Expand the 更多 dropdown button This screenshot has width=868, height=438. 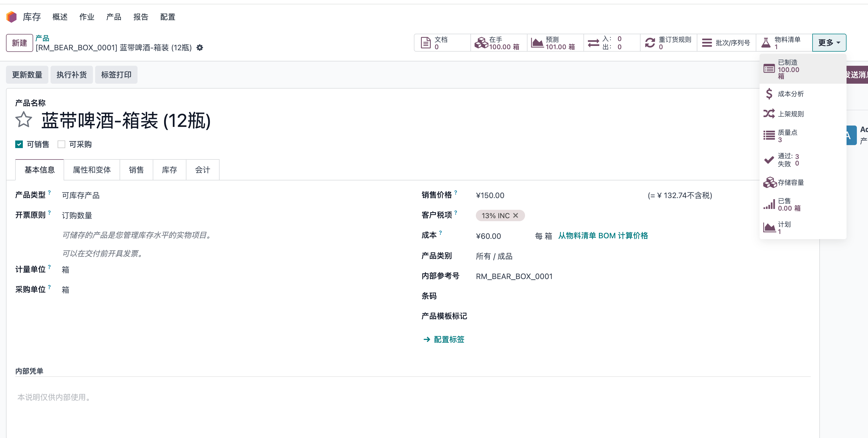tap(829, 43)
